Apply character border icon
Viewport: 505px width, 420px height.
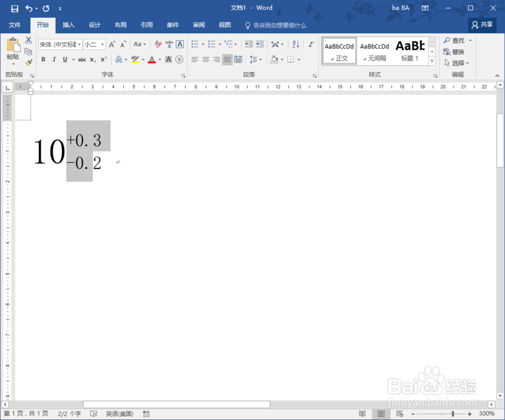point(180,44)
